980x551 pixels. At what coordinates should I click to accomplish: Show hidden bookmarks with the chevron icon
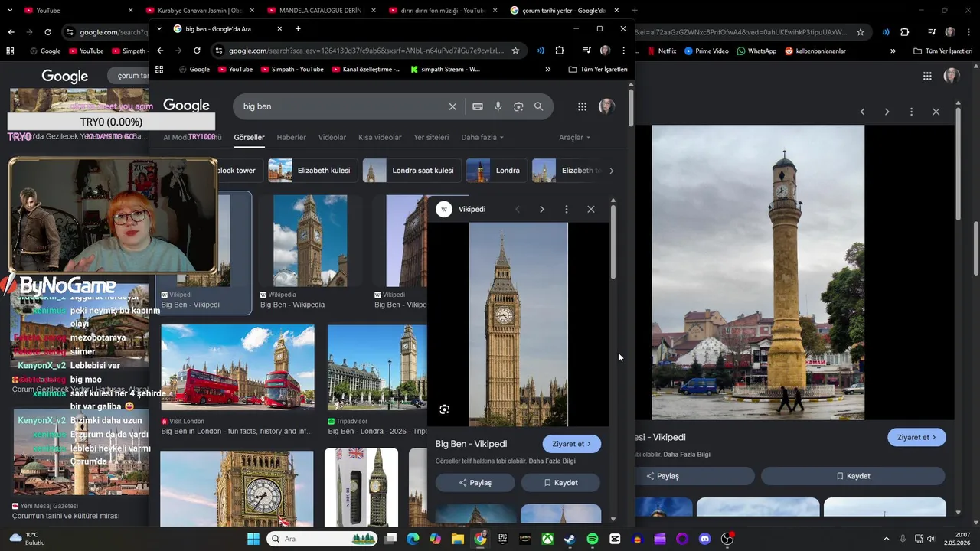tap(547, 69)
